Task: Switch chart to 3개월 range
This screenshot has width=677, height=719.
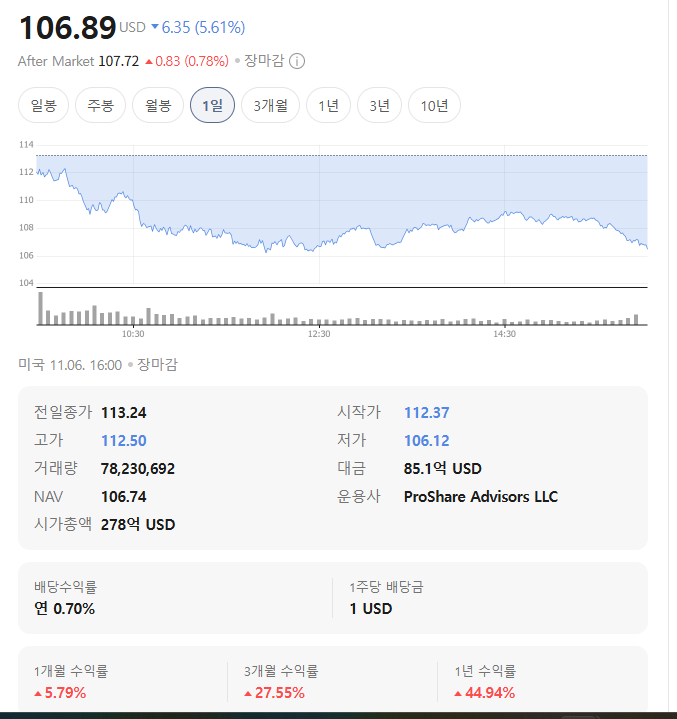Action: click(271, 105)
